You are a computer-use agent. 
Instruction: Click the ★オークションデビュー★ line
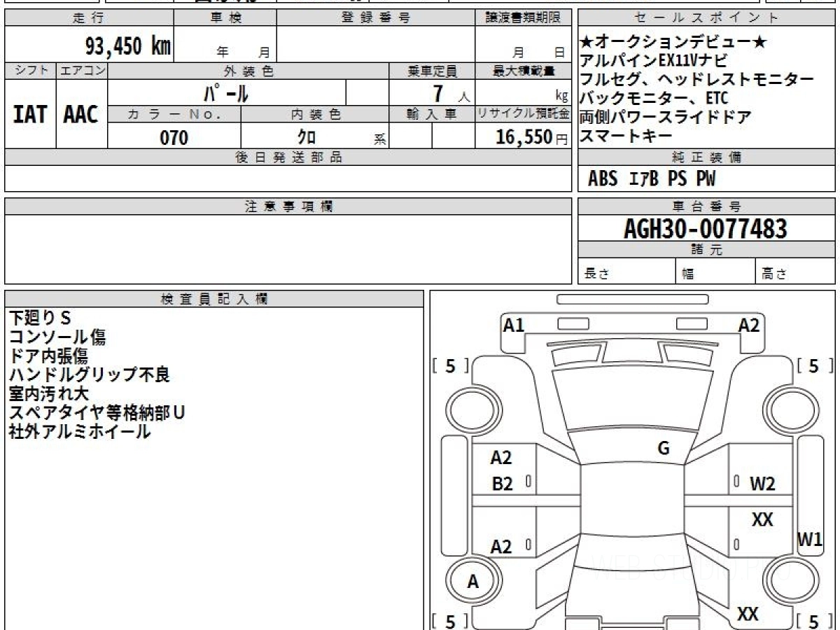point(674,43)
